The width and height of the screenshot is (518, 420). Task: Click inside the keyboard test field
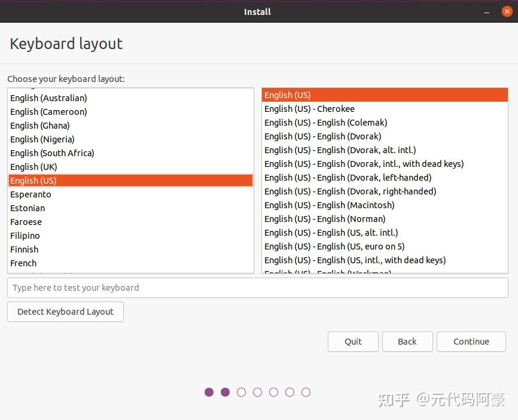tap(257, 288)
